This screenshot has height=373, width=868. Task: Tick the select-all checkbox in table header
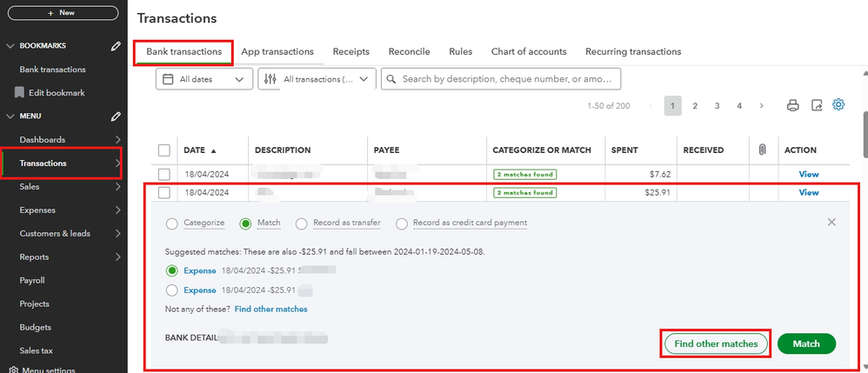coord(164,150)
